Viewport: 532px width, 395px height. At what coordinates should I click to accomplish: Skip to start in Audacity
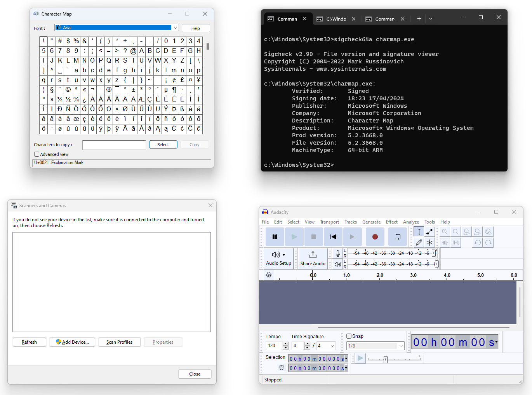point(333,237)
